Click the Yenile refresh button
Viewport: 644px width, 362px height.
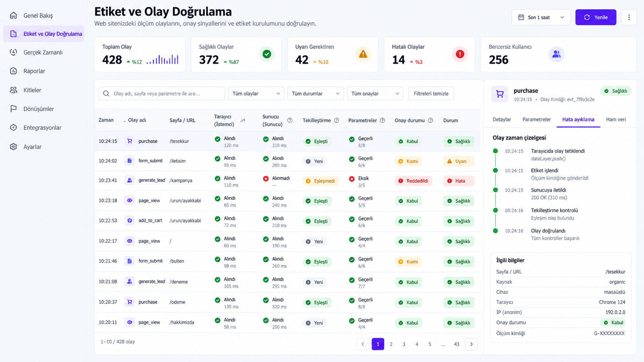click(596, 17)
